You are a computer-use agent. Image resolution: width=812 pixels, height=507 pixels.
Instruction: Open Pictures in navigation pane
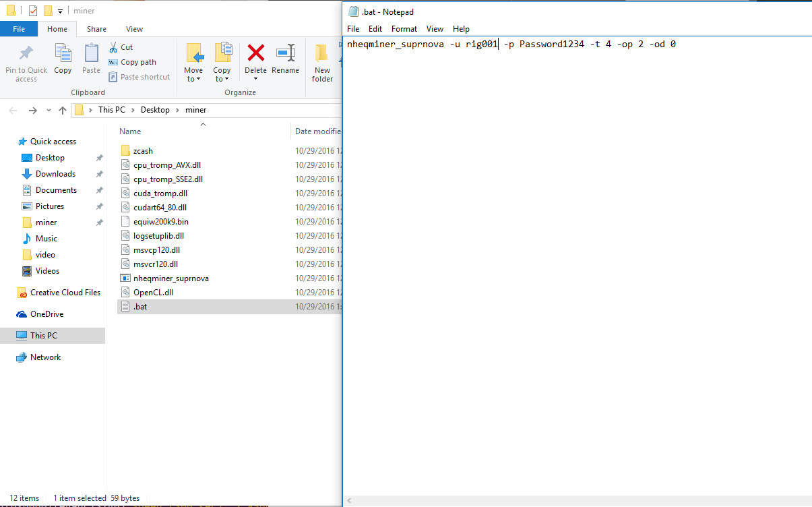(x=50, y=206)
